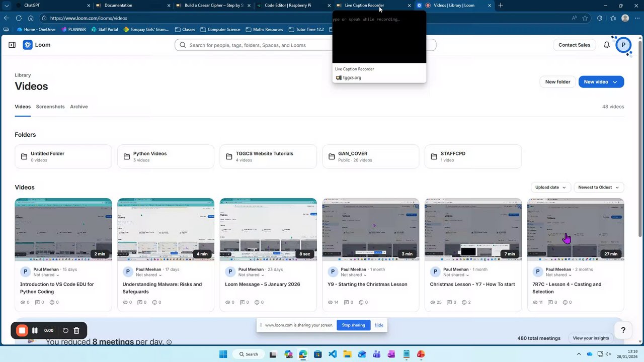Click comments icon on Understanding Malware video
644x362 pixels.
(140, 302)
